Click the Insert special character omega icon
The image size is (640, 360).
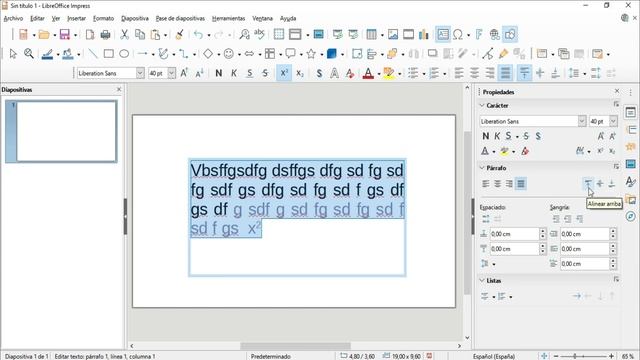coord(458,35)
